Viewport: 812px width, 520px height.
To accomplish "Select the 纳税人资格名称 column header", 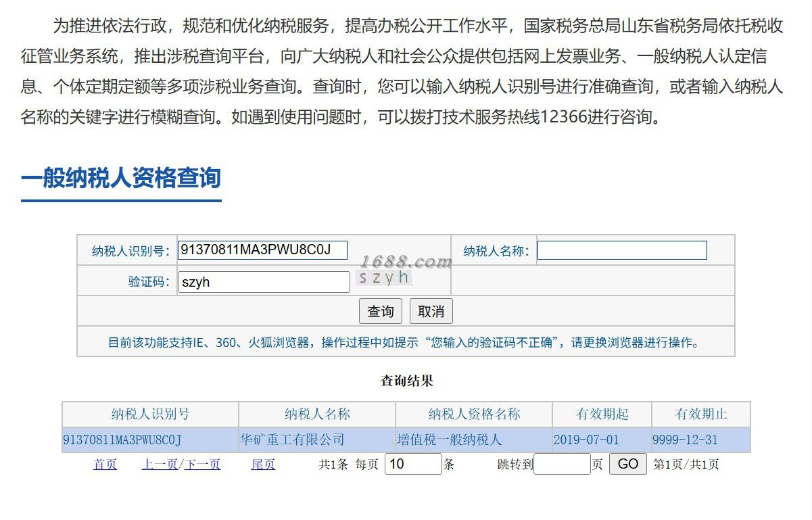I will pos(474,414).
